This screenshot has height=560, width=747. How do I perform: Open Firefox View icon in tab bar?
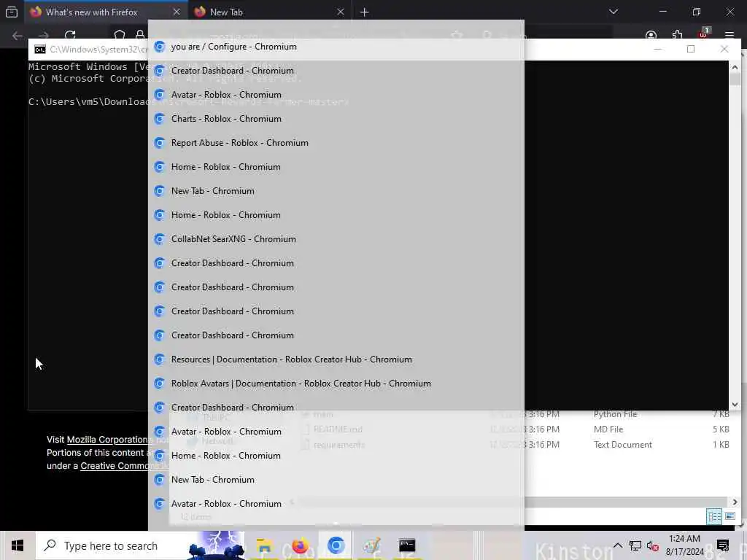[x=12, y=12]
